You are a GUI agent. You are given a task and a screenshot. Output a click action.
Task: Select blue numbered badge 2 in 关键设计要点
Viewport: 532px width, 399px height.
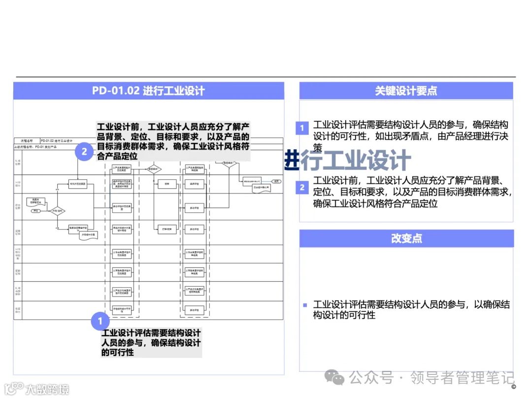tap(302, 187)
